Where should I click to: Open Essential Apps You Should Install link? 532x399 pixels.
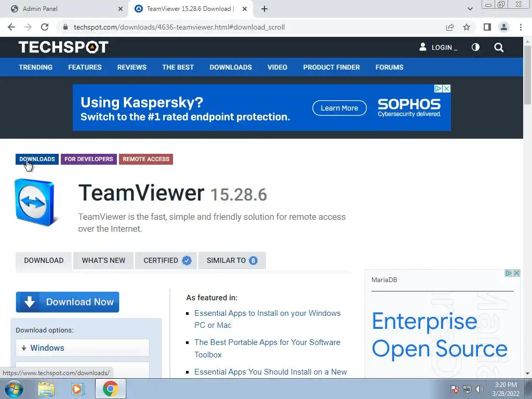tap(270, 372)
